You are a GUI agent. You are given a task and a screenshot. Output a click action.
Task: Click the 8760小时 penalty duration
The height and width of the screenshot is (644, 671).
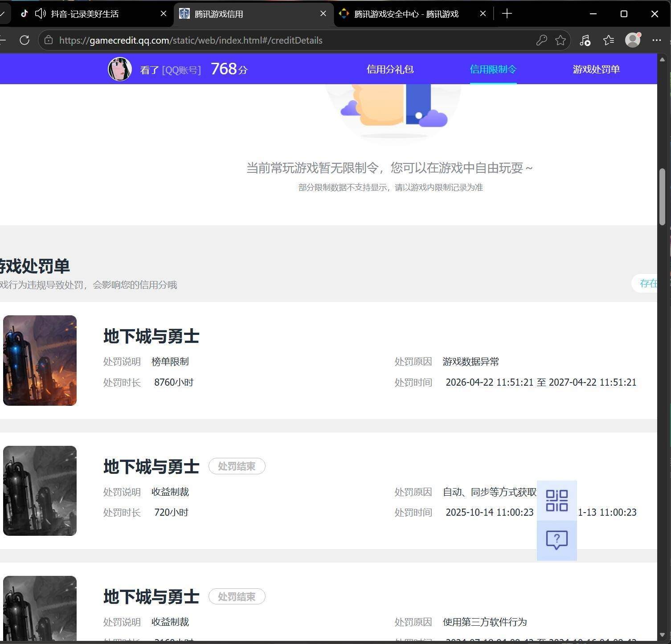point(174,382)
